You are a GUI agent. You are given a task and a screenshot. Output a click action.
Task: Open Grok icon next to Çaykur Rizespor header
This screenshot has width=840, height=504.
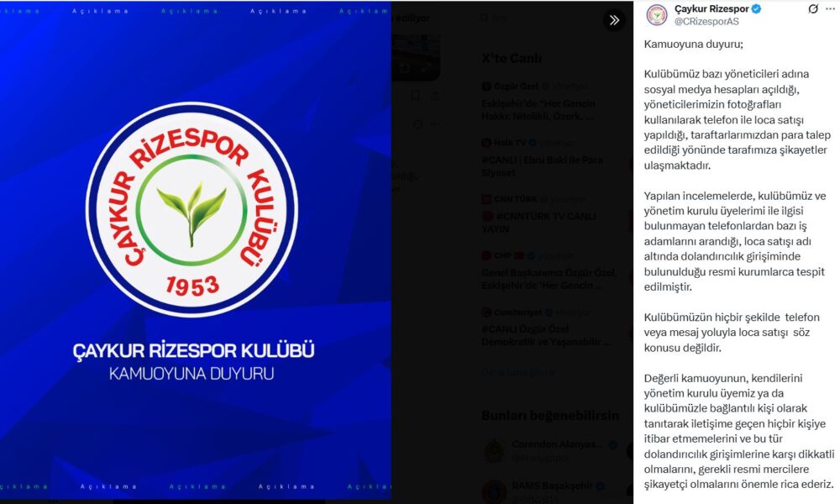(x=812, y=8)
